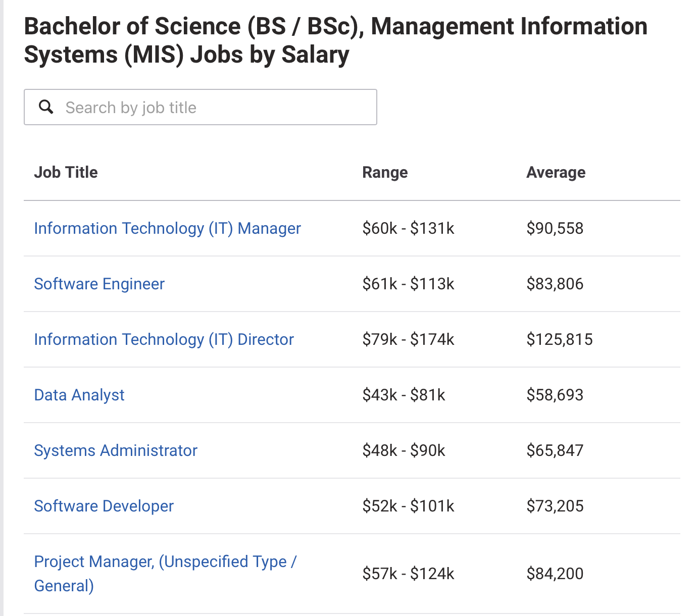This screenshot has width=699, height=616.
Task: Click the $48k - $90k range cell
Action: (x=404, y=450)
